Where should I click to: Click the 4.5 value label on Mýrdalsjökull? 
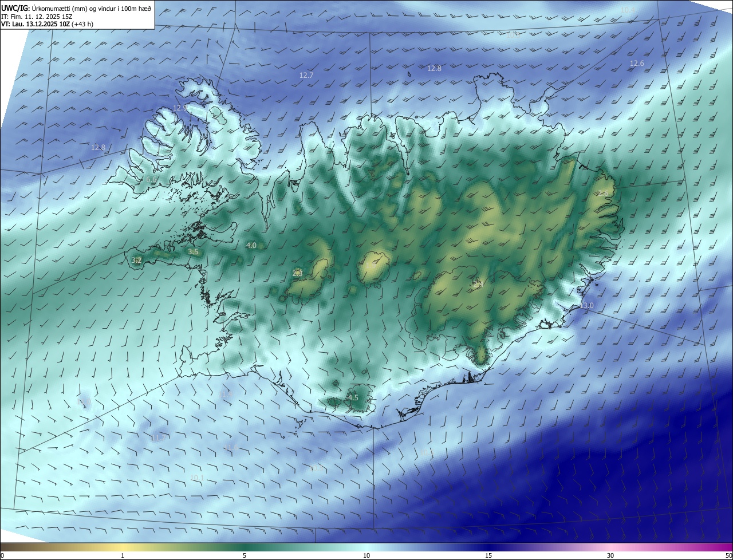[353, 397]
